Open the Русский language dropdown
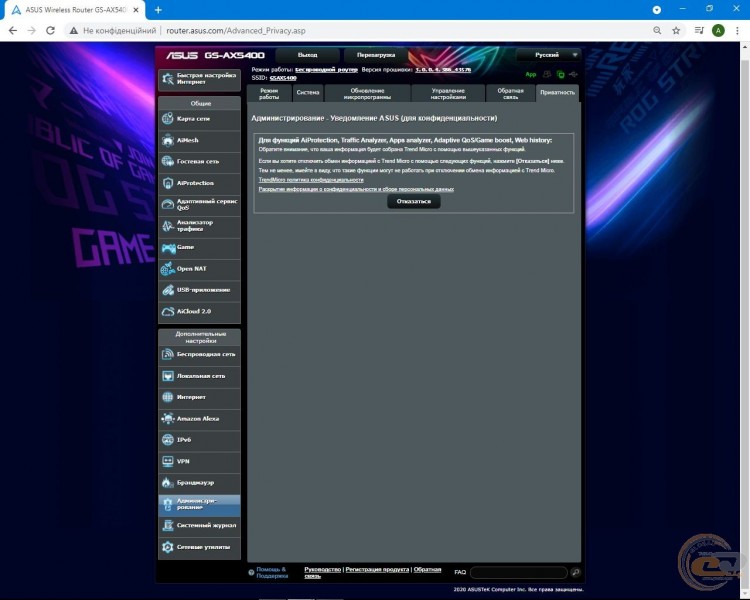 (548, 55)
